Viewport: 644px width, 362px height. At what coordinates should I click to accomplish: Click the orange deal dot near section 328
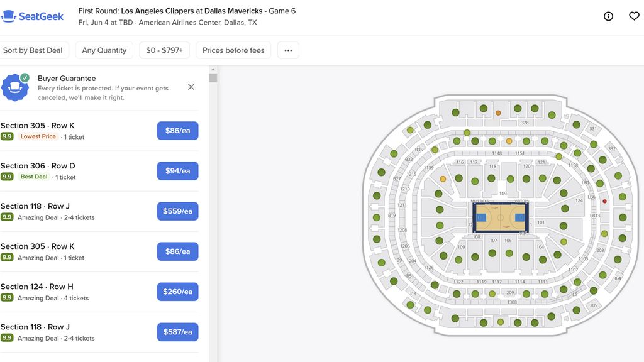point(498,113)
